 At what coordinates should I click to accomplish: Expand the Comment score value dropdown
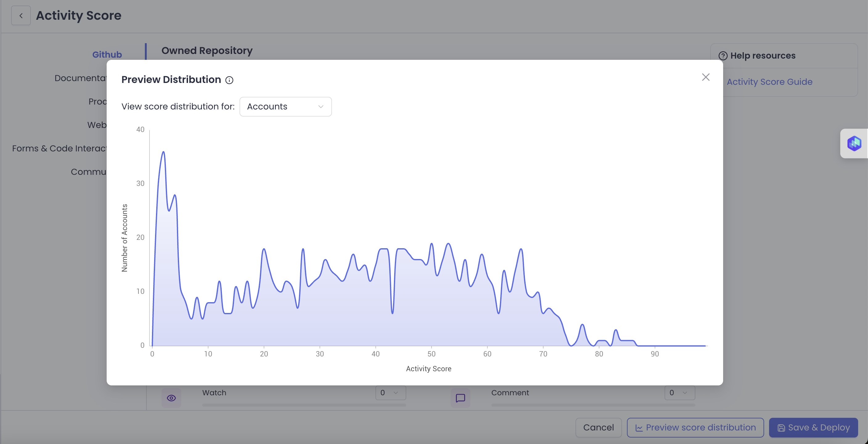pos(679,393)
